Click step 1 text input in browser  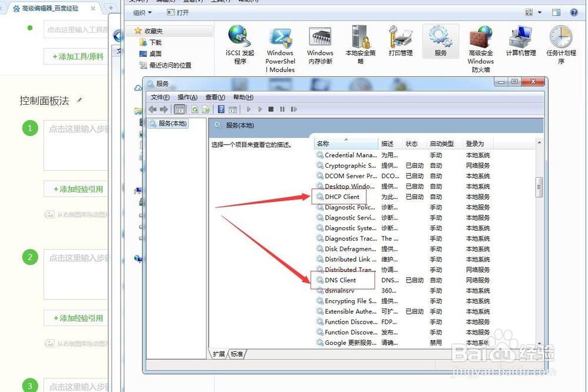[x=76, y=145]
